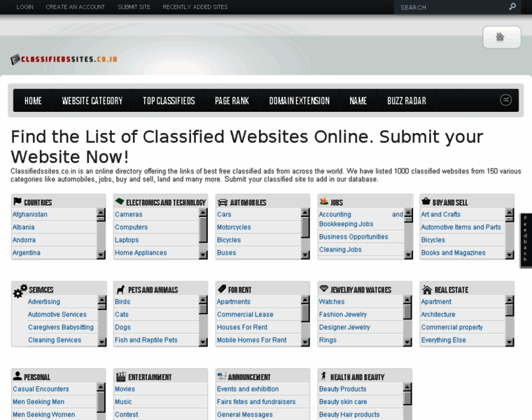Screen dimensions: 532x420
Task: Open Commercial property link
Action: pos(452,328)
